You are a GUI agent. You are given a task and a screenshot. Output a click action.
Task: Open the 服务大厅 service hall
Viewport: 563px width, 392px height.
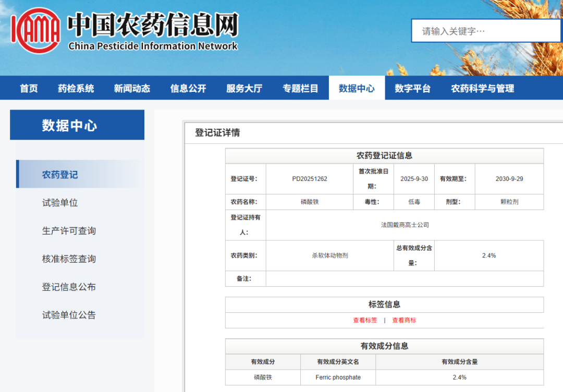point(243,88)
